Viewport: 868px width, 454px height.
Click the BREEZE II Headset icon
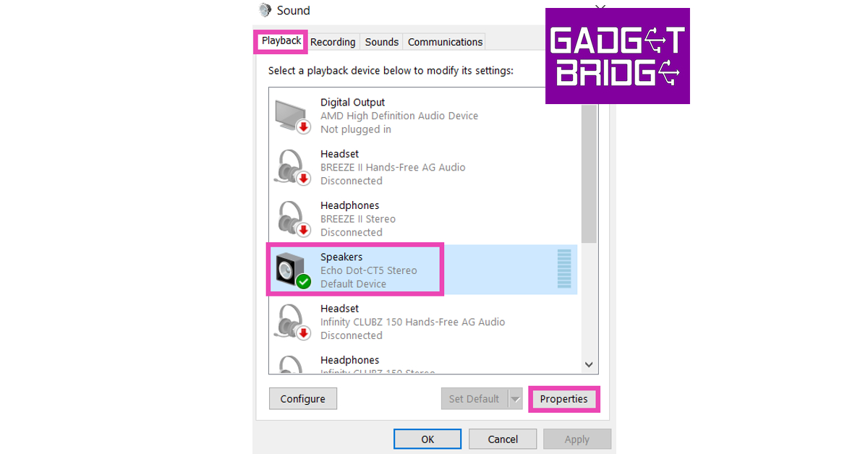tap(293, 167)
